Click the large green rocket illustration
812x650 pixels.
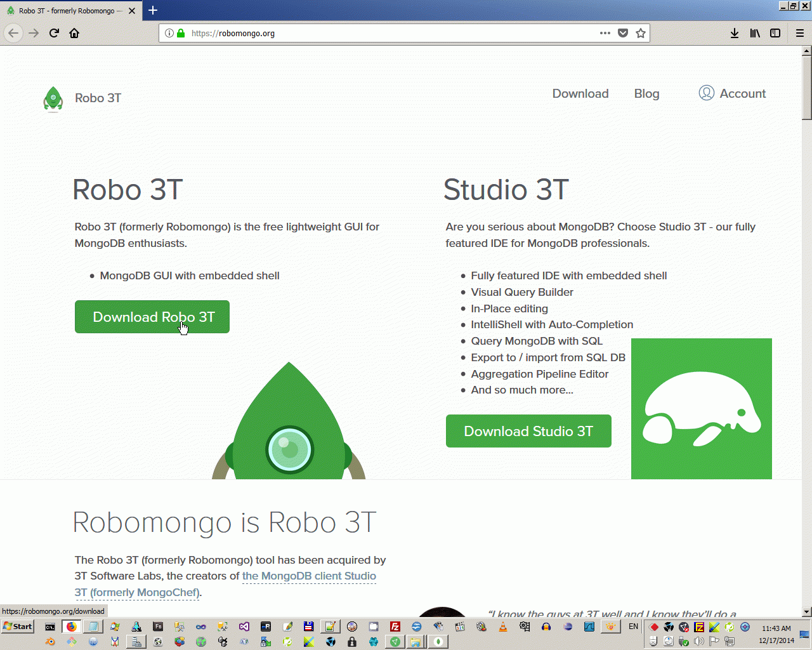coord(289,421)
